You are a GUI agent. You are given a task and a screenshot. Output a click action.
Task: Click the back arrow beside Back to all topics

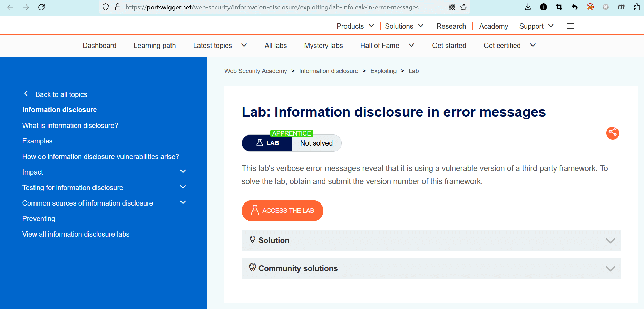pos(26,94)
